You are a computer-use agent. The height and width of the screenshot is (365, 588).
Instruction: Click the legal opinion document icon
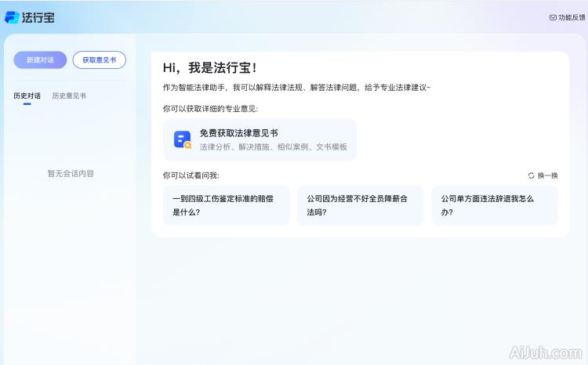(x=182, y=139)
